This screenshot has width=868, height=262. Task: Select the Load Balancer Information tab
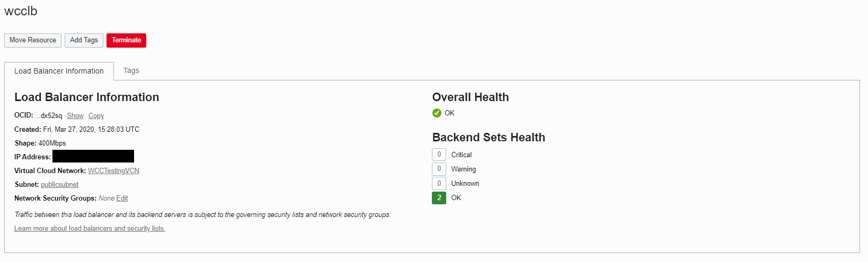pos(59,71)
